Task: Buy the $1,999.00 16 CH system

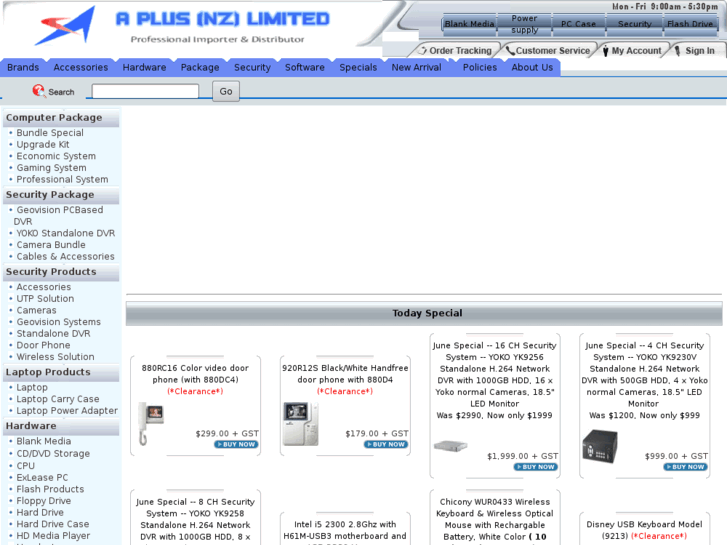Action: click(536, 467)
